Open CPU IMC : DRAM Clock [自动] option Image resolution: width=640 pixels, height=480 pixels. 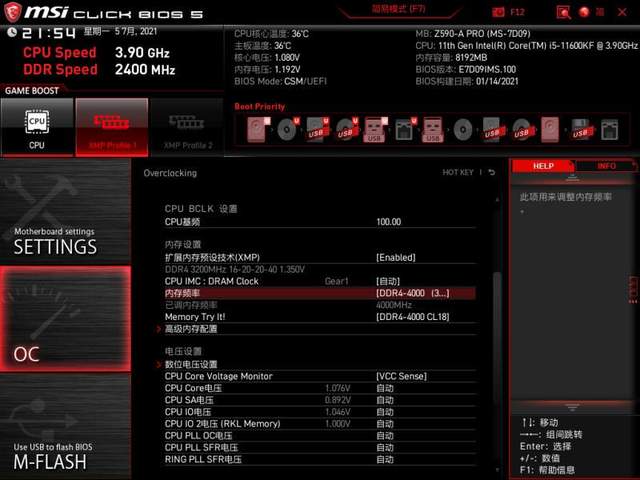point(387,281)
